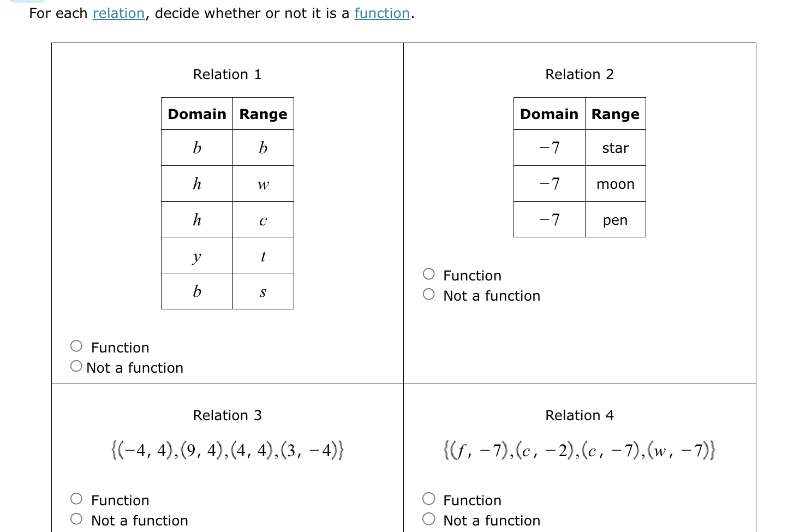This screenshot has height=532, width=806.
Task: Open the relation definition link
Action: tap(119, 13)
